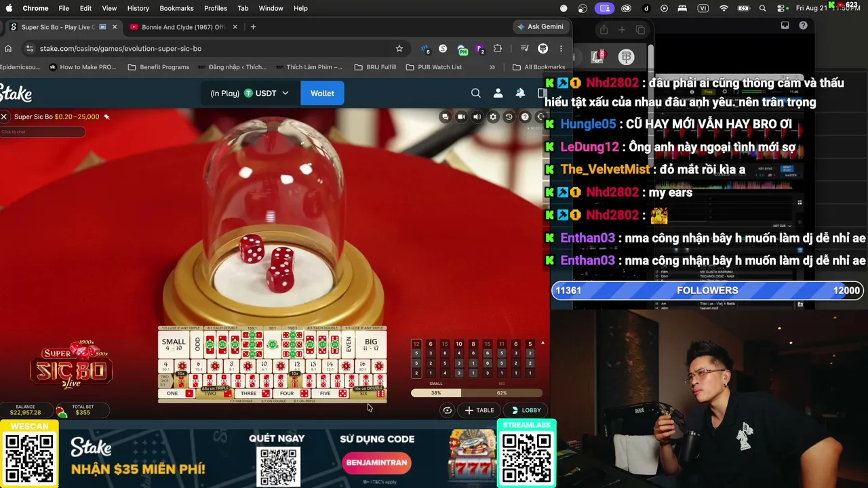Open the Bookmarks menu

coord(176,8)
